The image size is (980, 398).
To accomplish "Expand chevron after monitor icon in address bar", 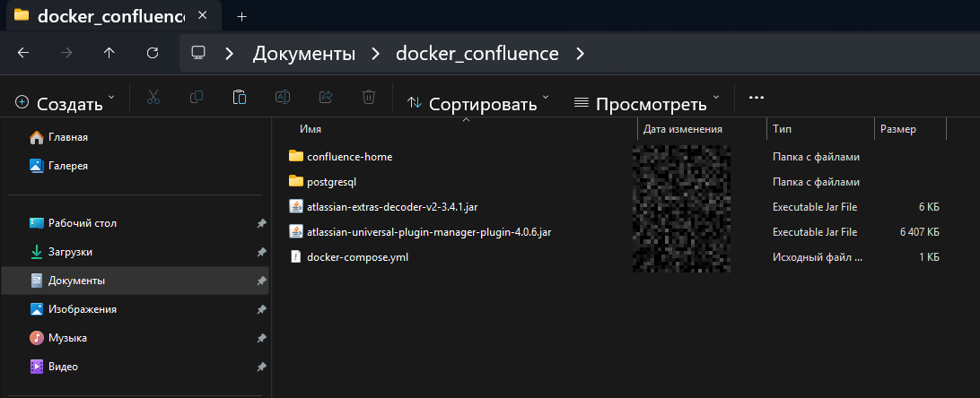I will (230, 54).
